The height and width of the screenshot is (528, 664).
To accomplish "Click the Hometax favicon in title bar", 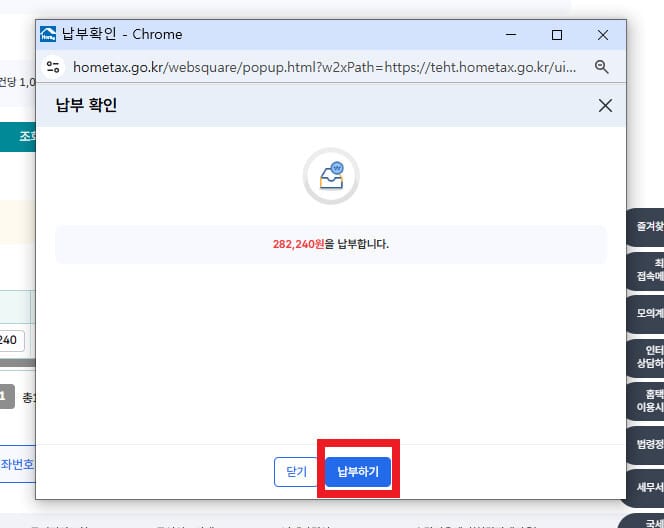I will 48,34.
